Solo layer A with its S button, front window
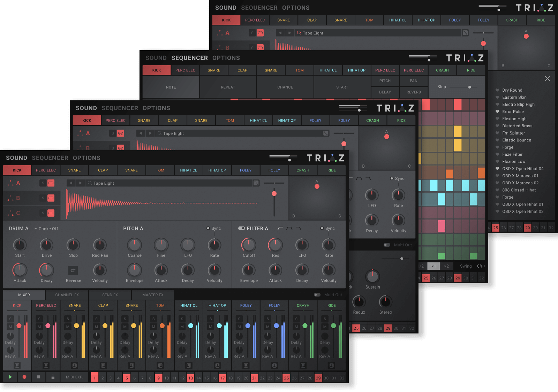558x392 pixels. (43, 183)
